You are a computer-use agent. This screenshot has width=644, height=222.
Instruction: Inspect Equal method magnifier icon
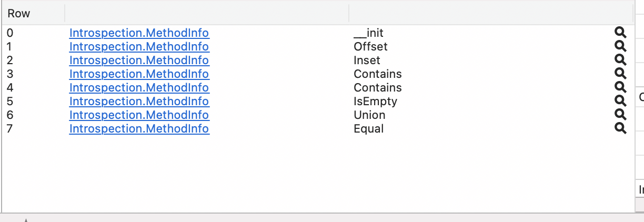[x=620, y=129]
